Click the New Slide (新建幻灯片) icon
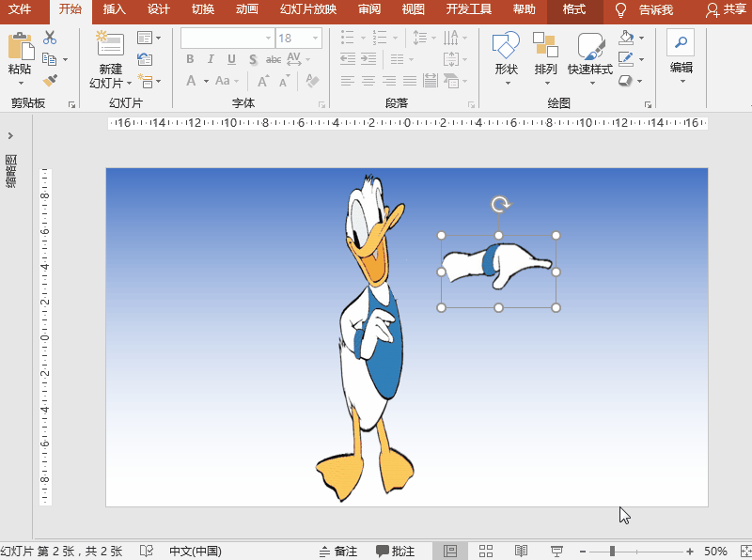 tap(110, 44)
